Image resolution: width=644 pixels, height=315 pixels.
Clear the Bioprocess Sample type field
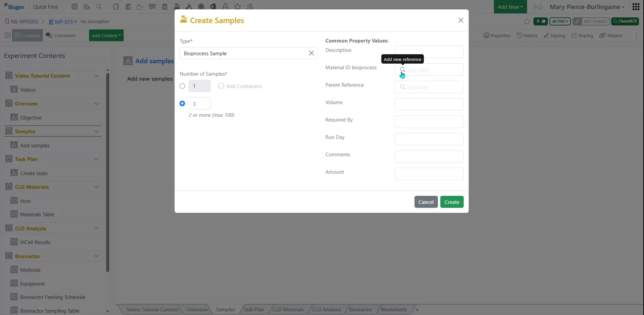(311, 53)
